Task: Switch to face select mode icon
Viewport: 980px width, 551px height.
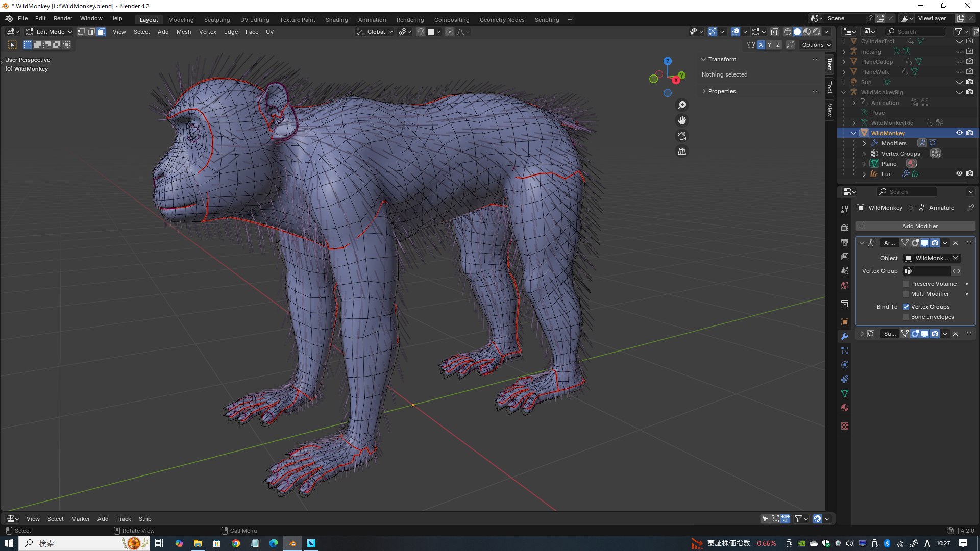Action: point(101,32)
